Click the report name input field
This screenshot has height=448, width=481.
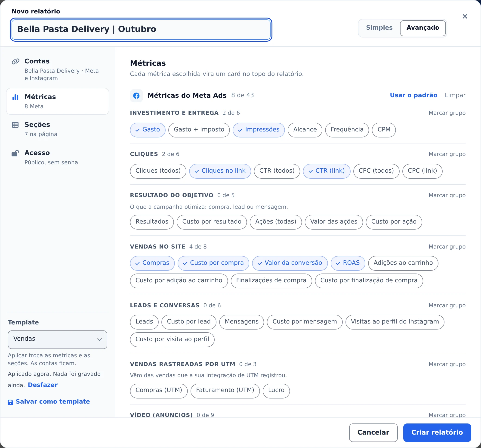[x=141, y=29]
